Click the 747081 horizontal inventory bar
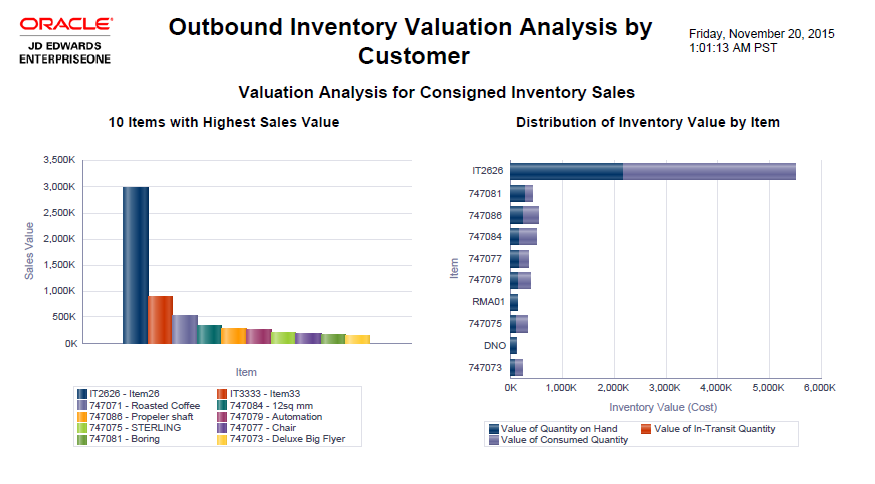The image size is (875, 484). (x=521, y=194)
